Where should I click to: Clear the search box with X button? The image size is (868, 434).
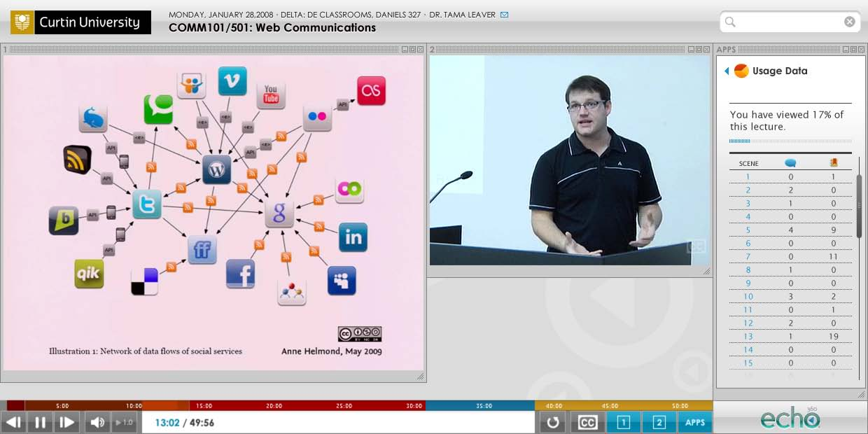[x=849, y=22]
